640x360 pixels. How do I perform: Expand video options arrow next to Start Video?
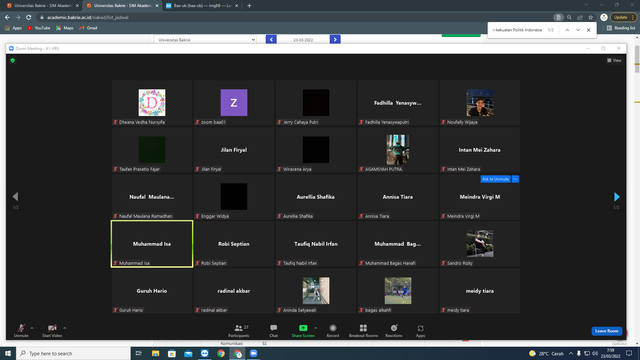(64, 328)
